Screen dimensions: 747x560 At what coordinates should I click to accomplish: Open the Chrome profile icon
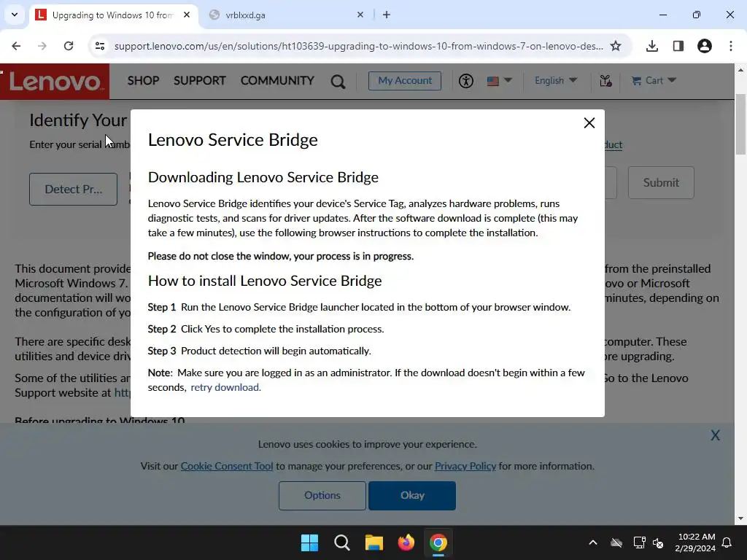[705, 46]
